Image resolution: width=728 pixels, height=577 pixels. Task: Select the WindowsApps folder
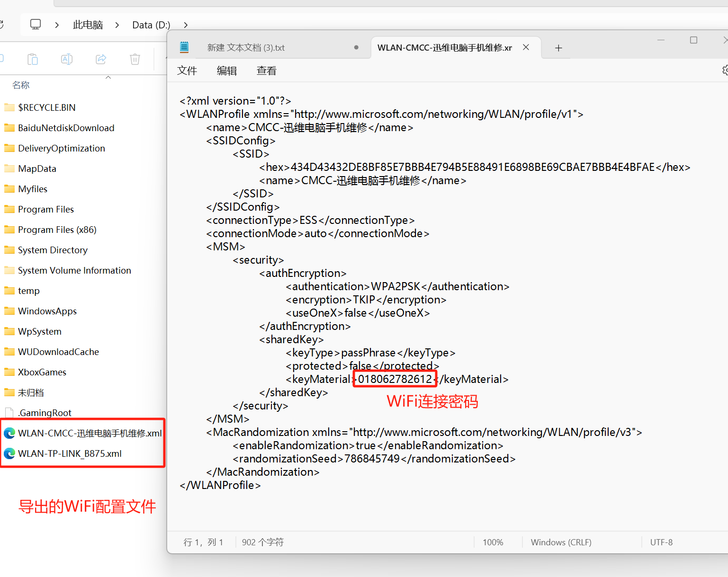click(47, 311)
